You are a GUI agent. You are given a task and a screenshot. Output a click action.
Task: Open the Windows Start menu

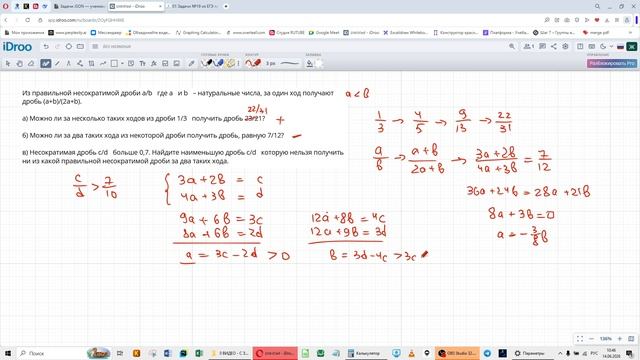(x=8, y=353)
